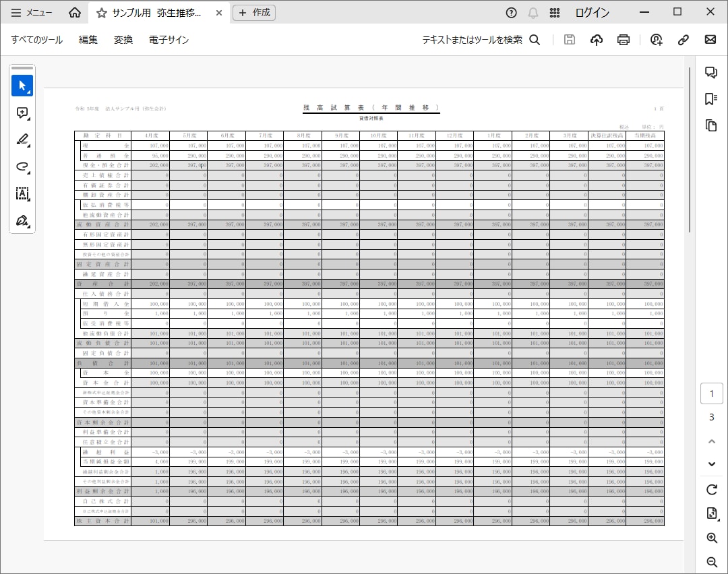
Task: Open the メニュー hamburger menu
Action: pyautogui.click(x=31, y=13)
